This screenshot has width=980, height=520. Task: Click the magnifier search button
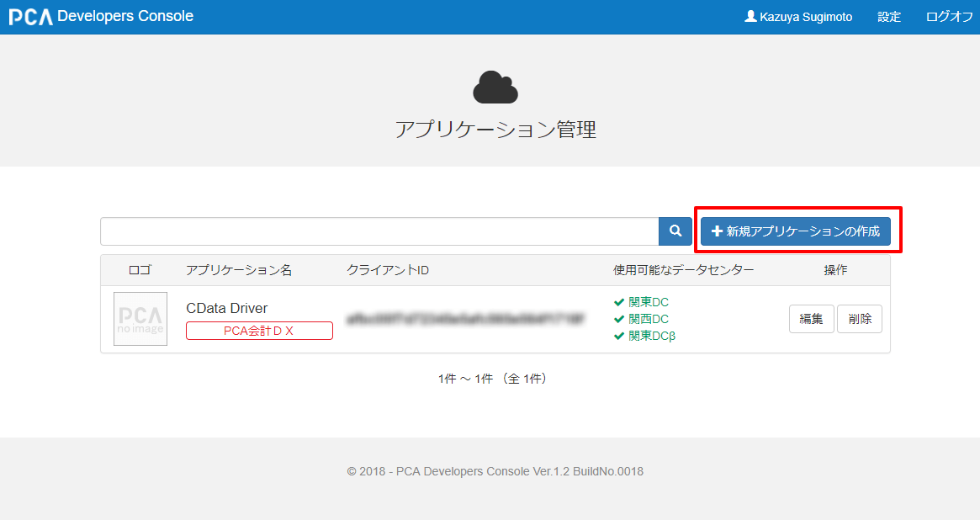(x=675, y=231)
